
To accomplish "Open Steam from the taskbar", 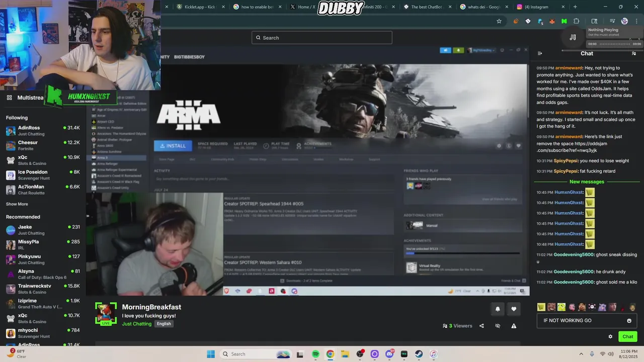I will pos(419,354).
